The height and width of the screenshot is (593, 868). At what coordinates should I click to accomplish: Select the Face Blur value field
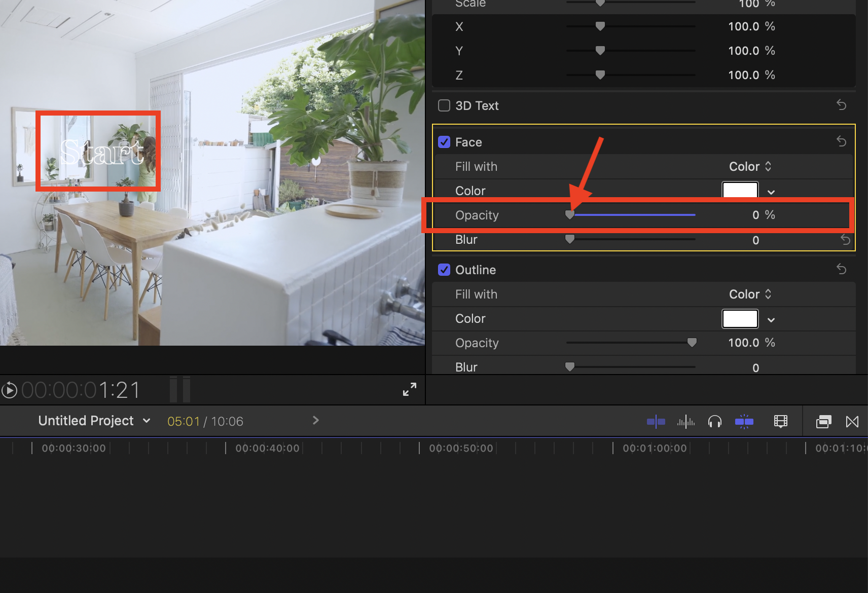click(x=755, y=240)
